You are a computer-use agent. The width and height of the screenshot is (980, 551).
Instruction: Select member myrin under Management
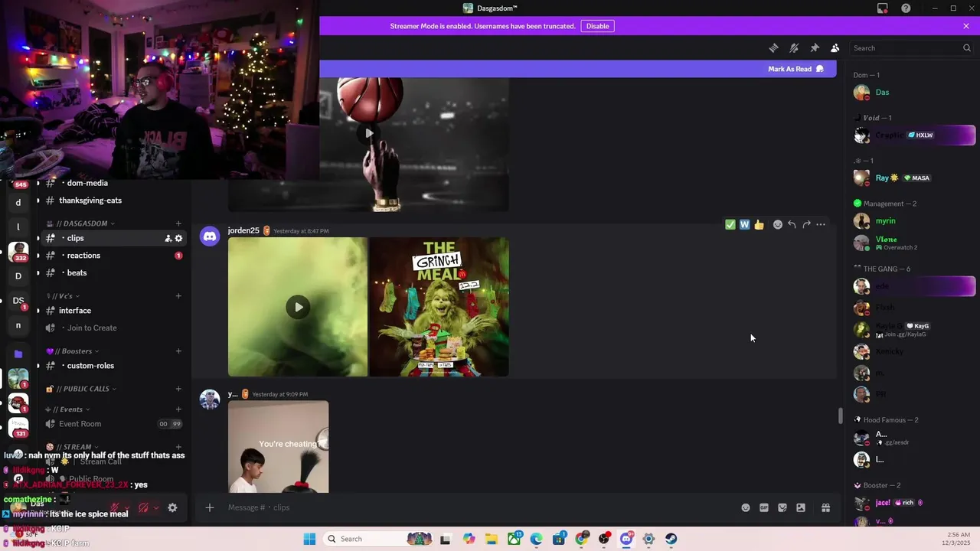point(913,221)
